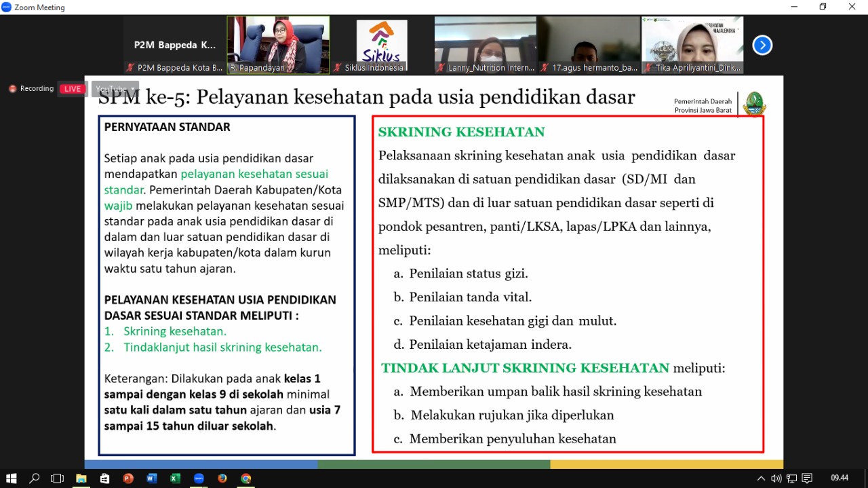The height and width of the screenshot is (488, 868).
Task: Open the Action Center notifications
Action: click(807, 478)
